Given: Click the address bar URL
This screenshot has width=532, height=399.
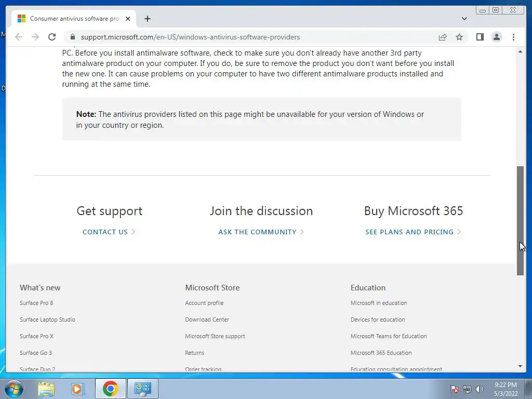Looking at the screenshot, I should pyautogui.click(x=190, y=37).
